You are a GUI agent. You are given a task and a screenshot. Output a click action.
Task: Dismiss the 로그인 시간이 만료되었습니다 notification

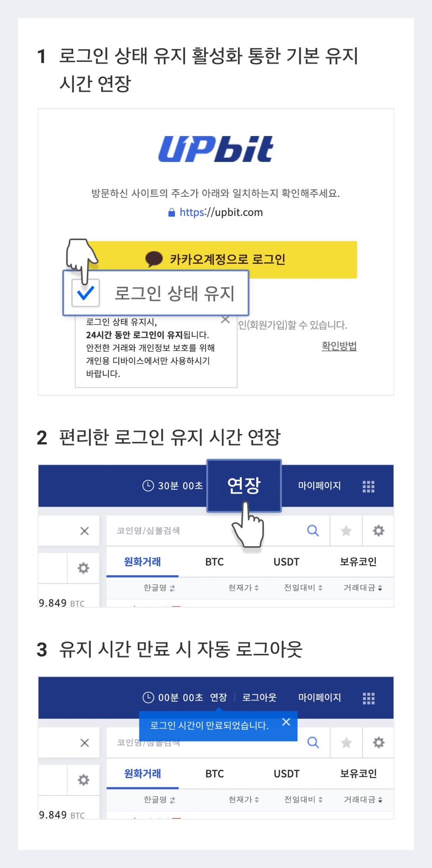tap(286, 722)
